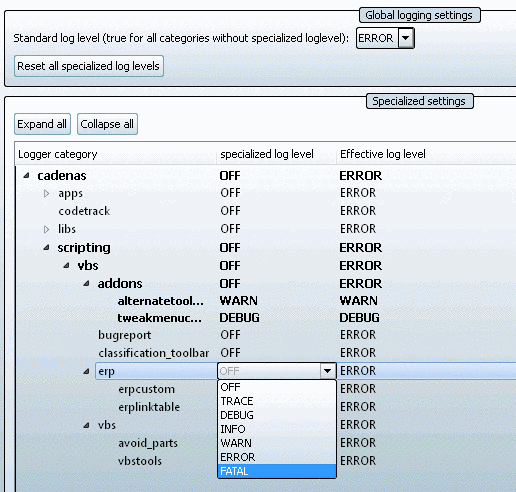Collapse the scripting tree node
This screenshot has height=492, width=516.
coord(47,248)
